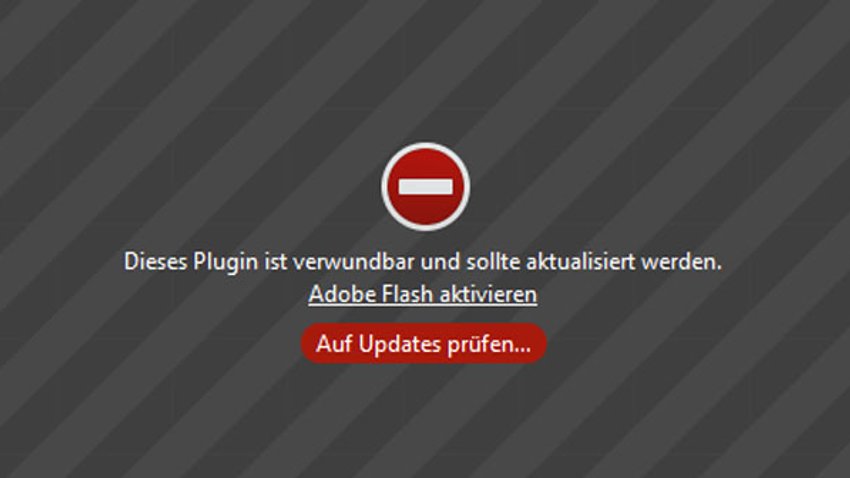Click the white bar inside the red circle icon
The width and height of the screenshot is (850, 478).
click(426, 187)
